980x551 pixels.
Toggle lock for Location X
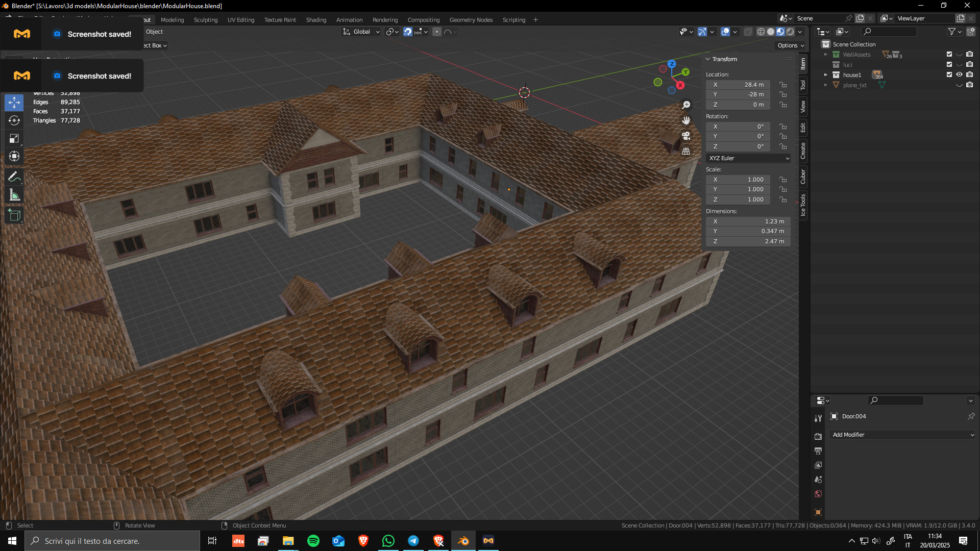pos(783,85)
